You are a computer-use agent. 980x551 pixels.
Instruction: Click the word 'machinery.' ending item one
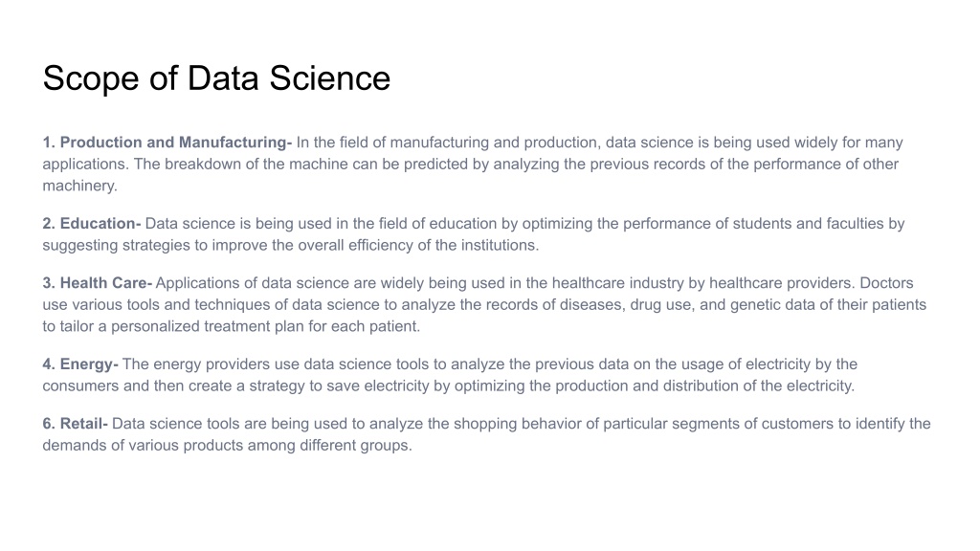coord(80,187)
